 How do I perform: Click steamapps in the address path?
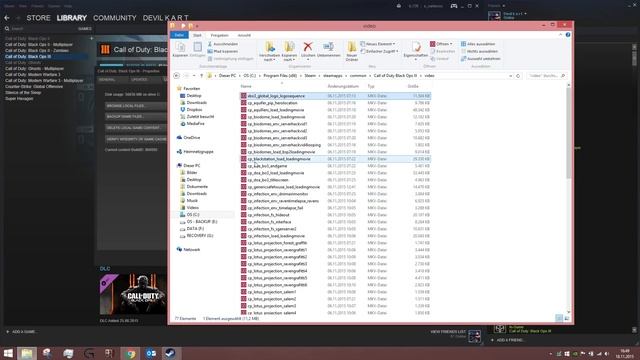pyautogui.click(x=333, y=76)
